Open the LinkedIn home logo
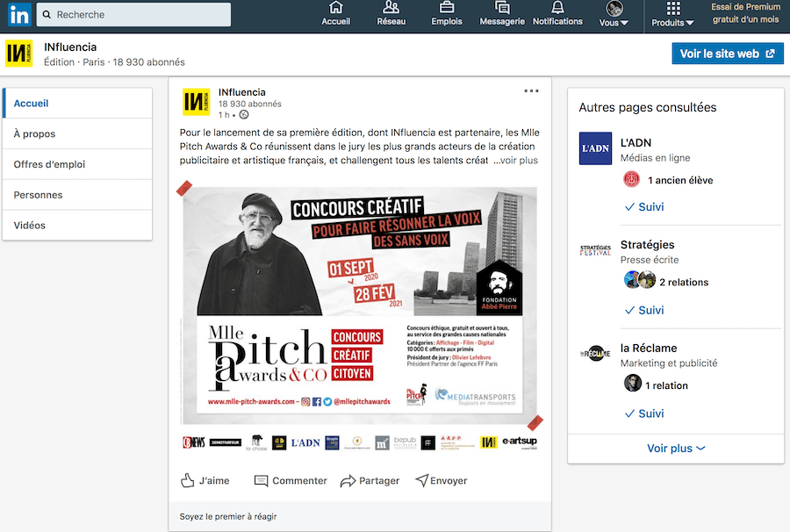The height and width of the screenshot is (532, 790). [x=19, y=15]
